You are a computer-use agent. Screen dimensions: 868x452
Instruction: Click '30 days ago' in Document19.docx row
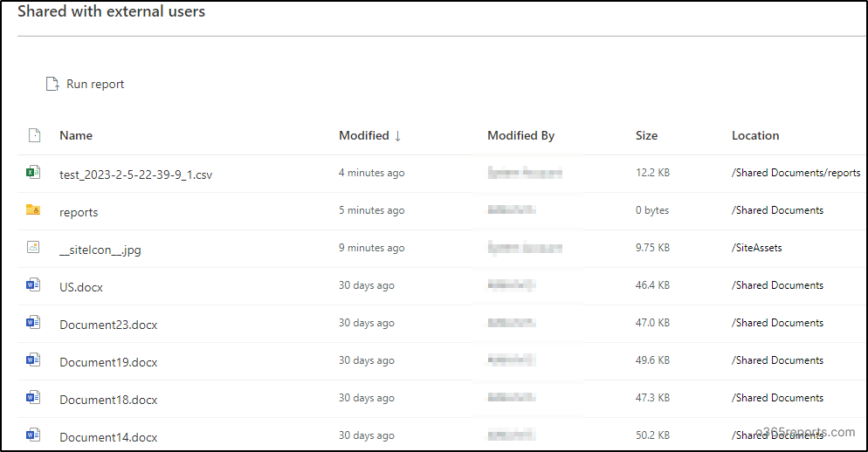(367, 360)
